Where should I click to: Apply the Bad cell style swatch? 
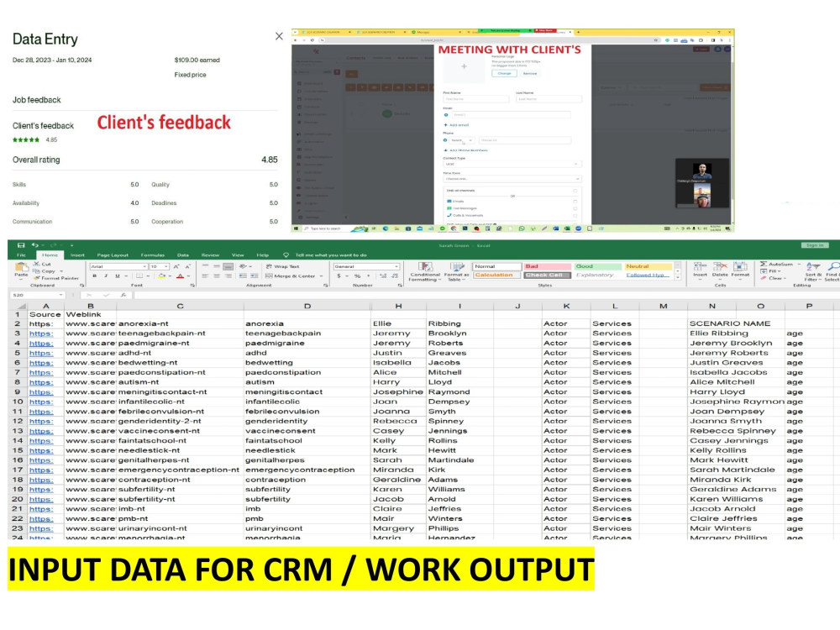click(x=547, y=266)
